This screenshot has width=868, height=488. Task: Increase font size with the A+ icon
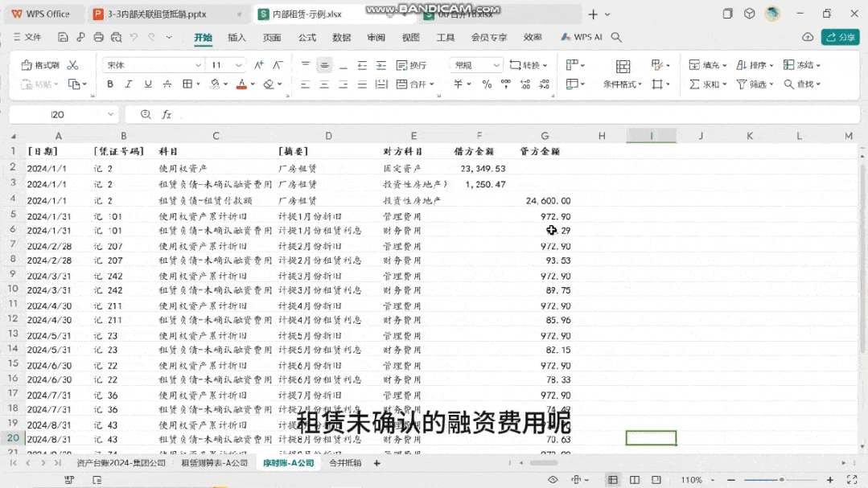(259, 65)
